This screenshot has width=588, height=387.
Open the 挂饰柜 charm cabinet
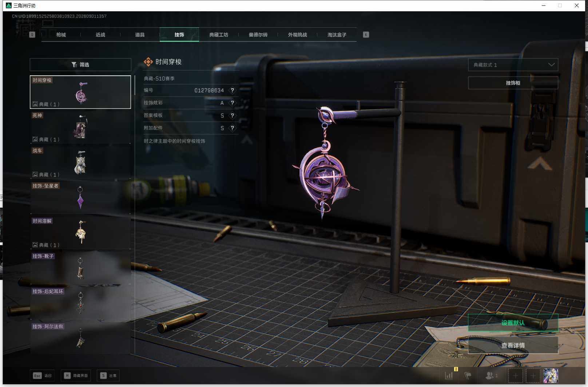point(513,83)
